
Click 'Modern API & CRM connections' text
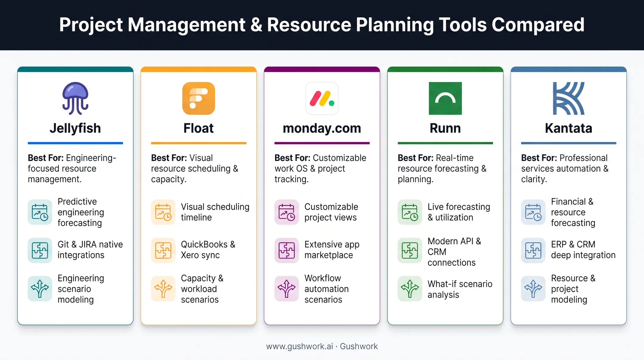[454, 252]
